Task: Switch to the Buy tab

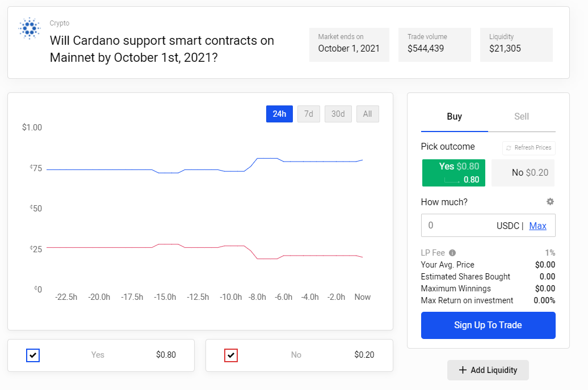Action: click(x=455, y=117)
